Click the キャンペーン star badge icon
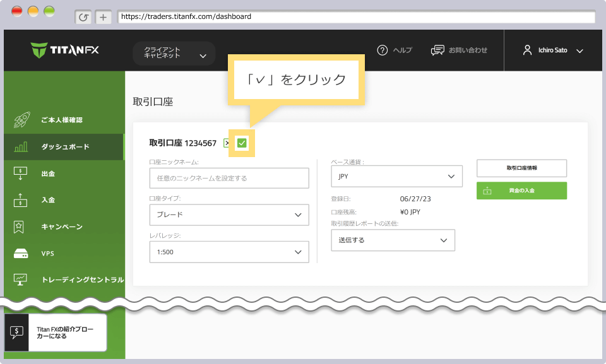 pyautogui.click(x=18, y=226)
